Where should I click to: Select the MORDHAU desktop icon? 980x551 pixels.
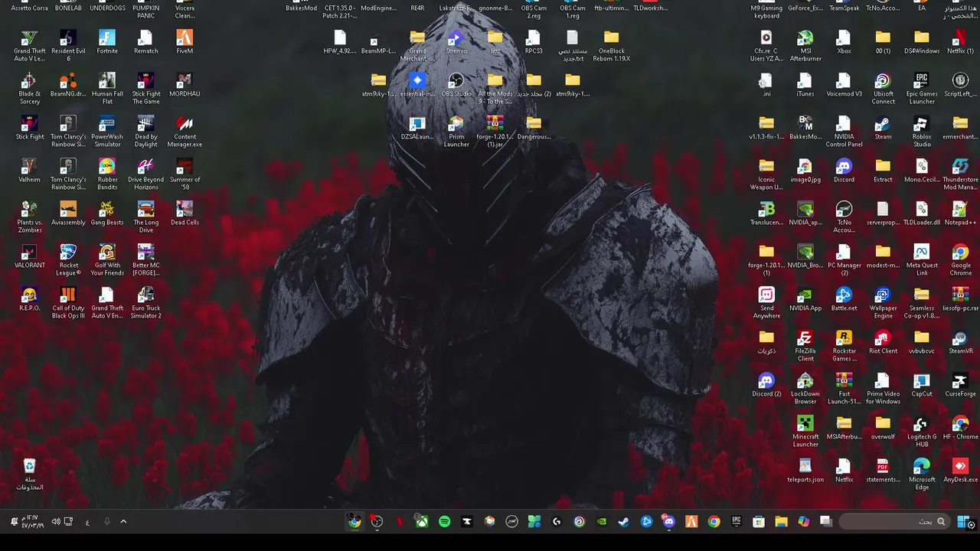pos(185,85)
